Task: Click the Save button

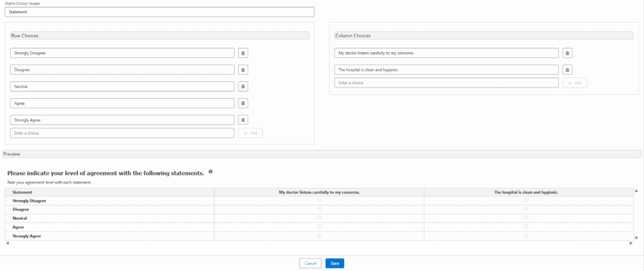Action: click(x=335, y=263)
